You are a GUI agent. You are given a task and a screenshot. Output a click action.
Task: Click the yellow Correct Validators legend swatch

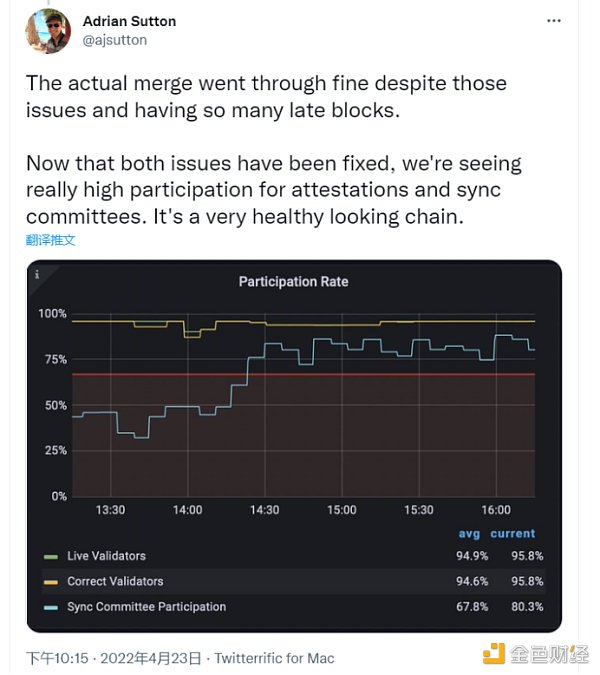click(51, 582)
